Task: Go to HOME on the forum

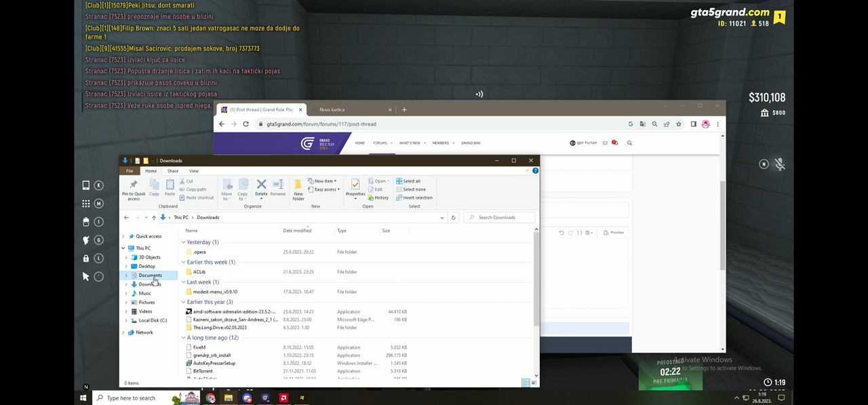Action: [x=359, y=143]
